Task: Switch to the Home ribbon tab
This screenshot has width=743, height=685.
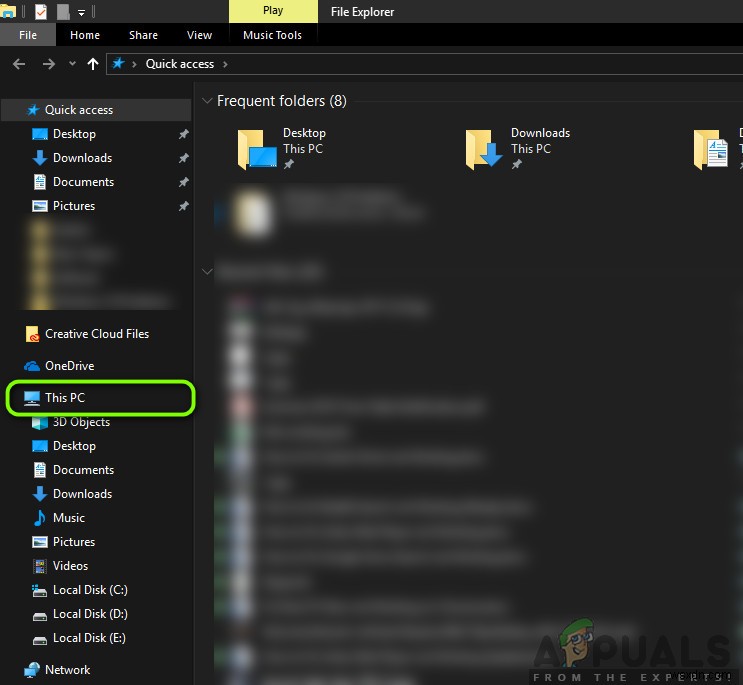Action: tap(85, 35)
